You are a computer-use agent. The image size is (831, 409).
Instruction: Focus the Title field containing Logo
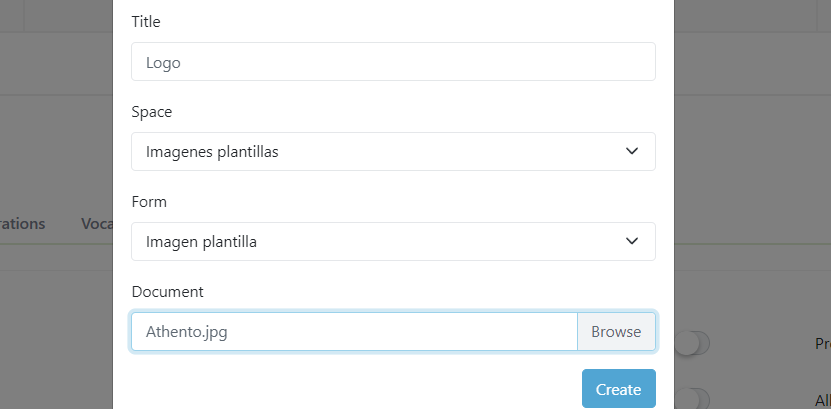click(x=393, y=61)
